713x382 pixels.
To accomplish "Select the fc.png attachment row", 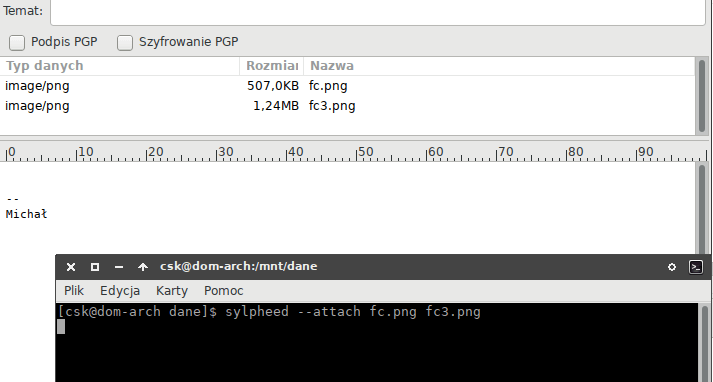I will [x=347, y=86].
